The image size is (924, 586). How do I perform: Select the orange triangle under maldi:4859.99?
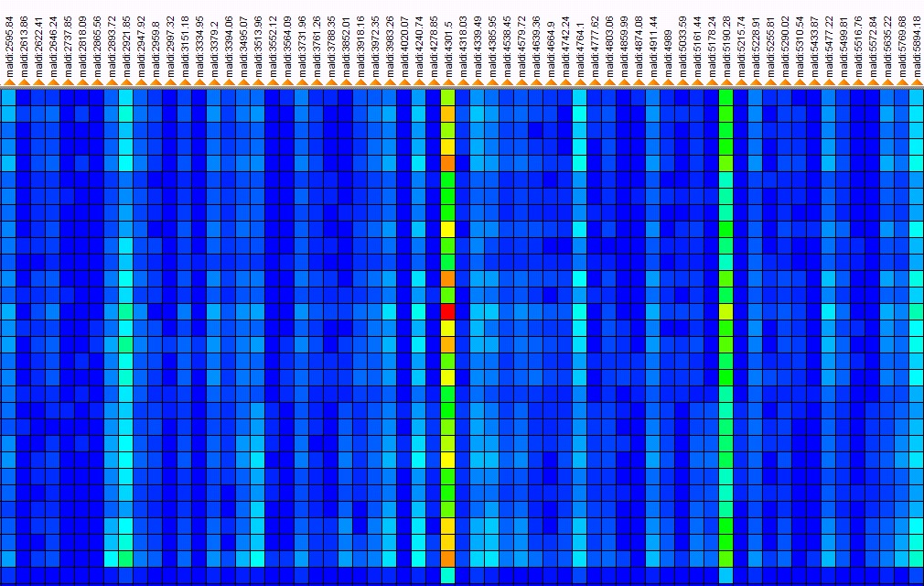tap(625, 82)
